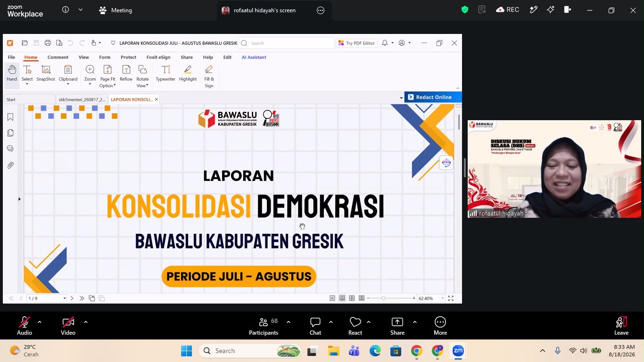Open Microsoft Edge from taskbar
The height and width of the screenshot is (362, 644).
[x=375, y=351]
